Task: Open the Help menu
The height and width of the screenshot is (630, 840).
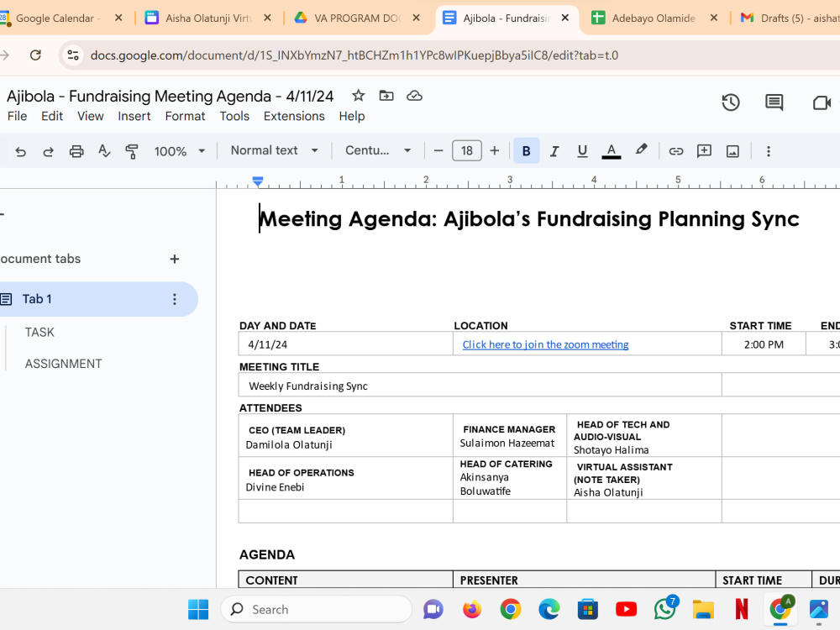Action: (351, 116)
